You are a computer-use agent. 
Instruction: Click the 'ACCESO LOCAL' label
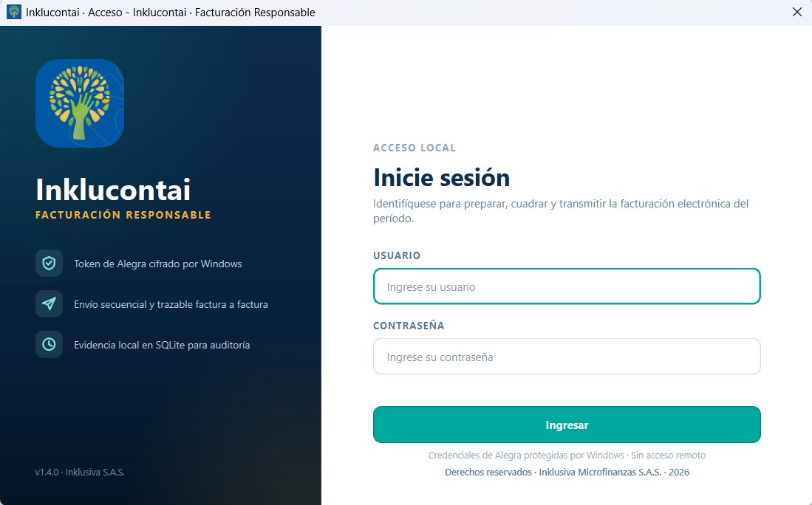pos(414,148)
